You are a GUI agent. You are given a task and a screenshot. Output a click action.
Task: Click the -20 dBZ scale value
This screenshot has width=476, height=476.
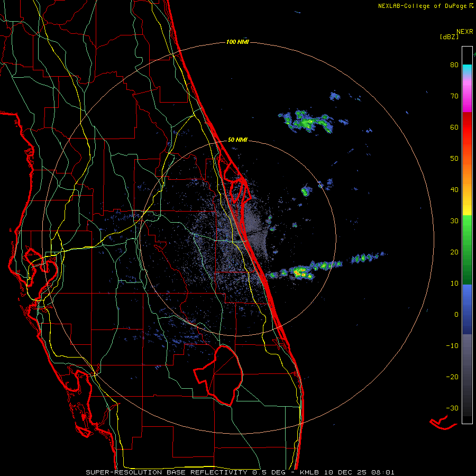tap(452, 377)
